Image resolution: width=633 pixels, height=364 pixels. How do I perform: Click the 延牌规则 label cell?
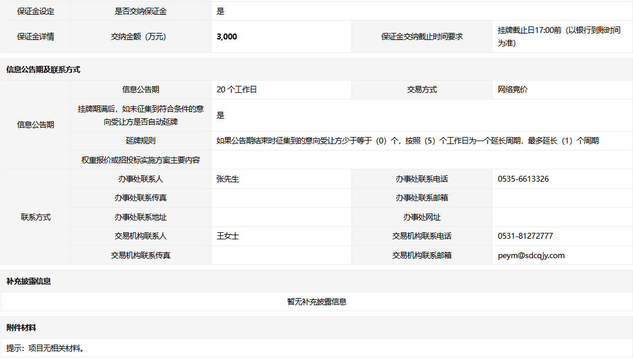click(x=140, y=141)
